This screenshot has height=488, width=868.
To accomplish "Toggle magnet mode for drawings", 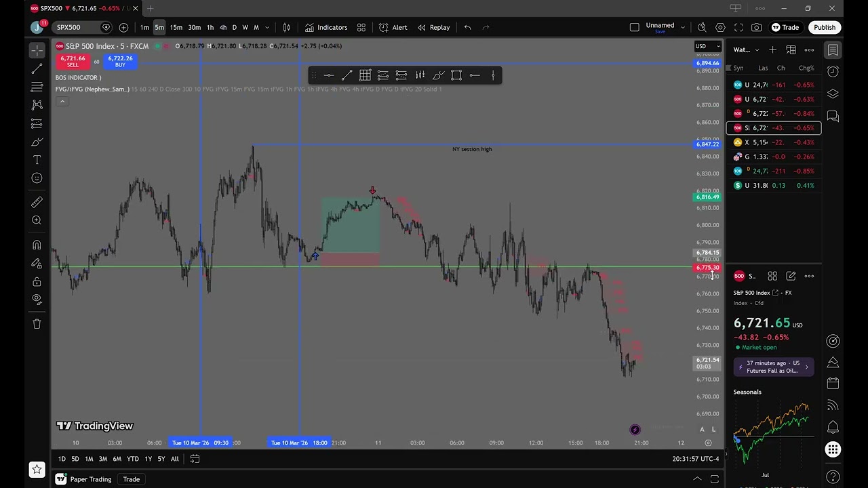I will (37, 245).
